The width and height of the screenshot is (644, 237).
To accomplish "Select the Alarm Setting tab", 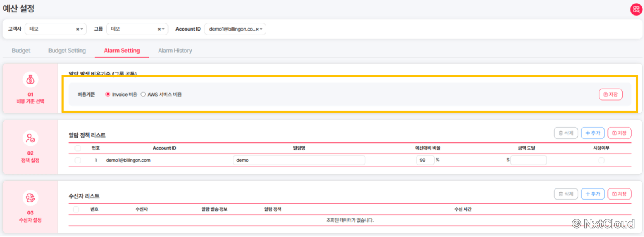I will 122,51.
